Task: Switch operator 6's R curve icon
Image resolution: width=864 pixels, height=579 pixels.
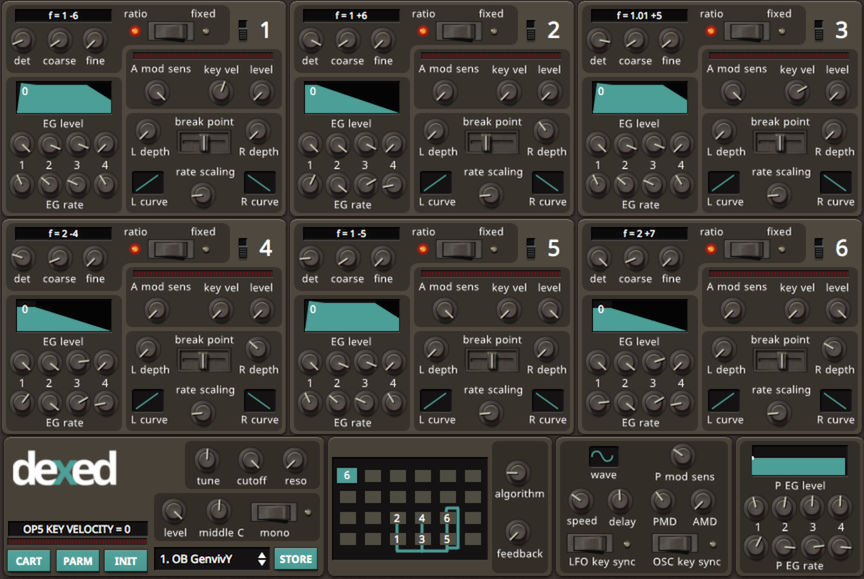Action: point(835,401)
